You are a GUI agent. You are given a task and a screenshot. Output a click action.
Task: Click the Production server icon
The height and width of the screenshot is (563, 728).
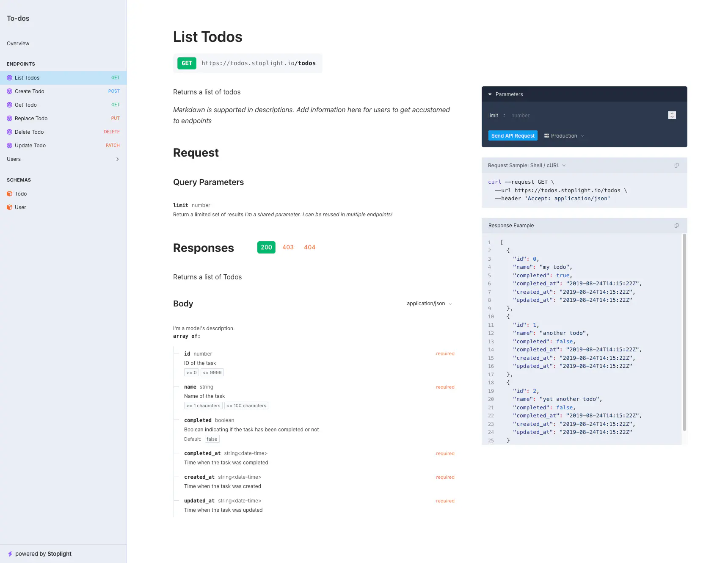click(x=546, y=136)
